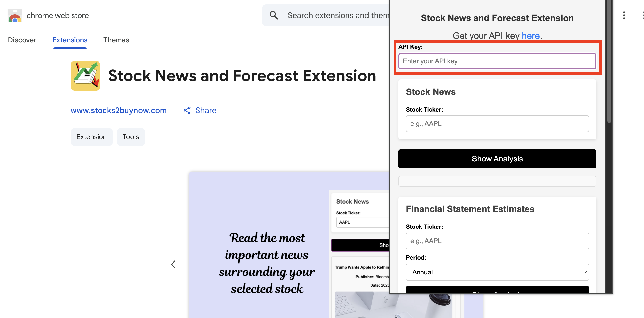Click the previous screenshot arrow

pyautogui.click(x=173, y=264)
